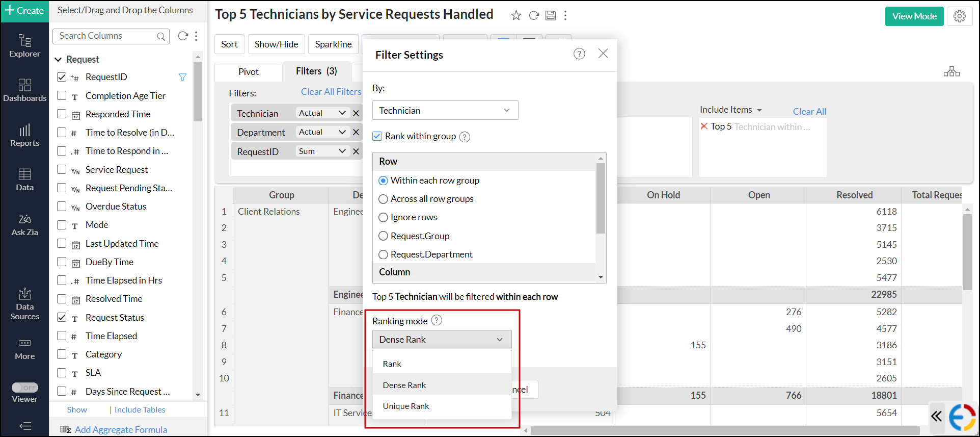Open Data Sources in sidebar
Viewport: 980px width, 437px height.
[x=24, y=304]
